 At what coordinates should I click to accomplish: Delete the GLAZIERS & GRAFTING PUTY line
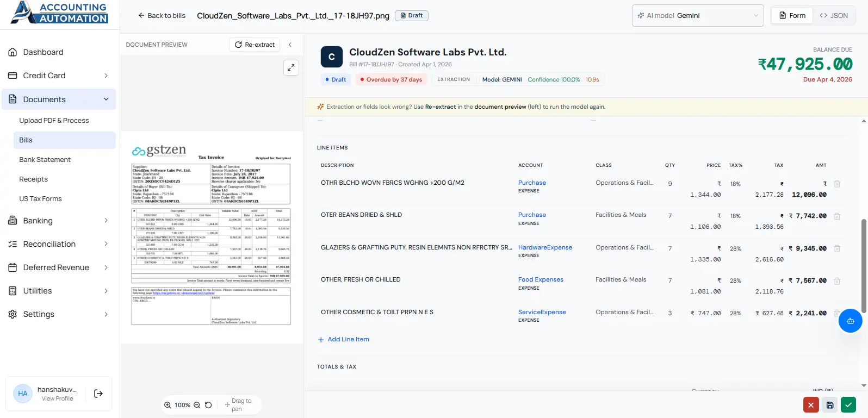coord(837,249)
